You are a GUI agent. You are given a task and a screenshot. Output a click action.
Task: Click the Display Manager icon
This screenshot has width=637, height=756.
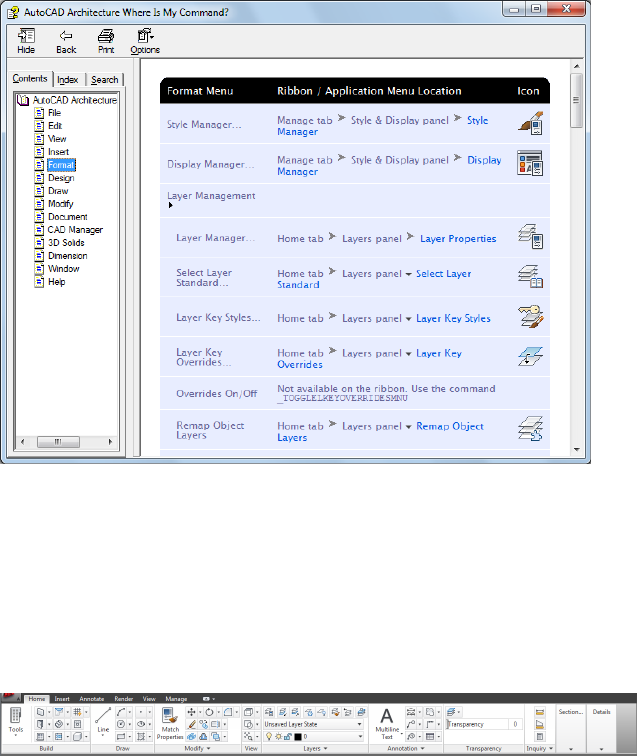click(530, 163)
